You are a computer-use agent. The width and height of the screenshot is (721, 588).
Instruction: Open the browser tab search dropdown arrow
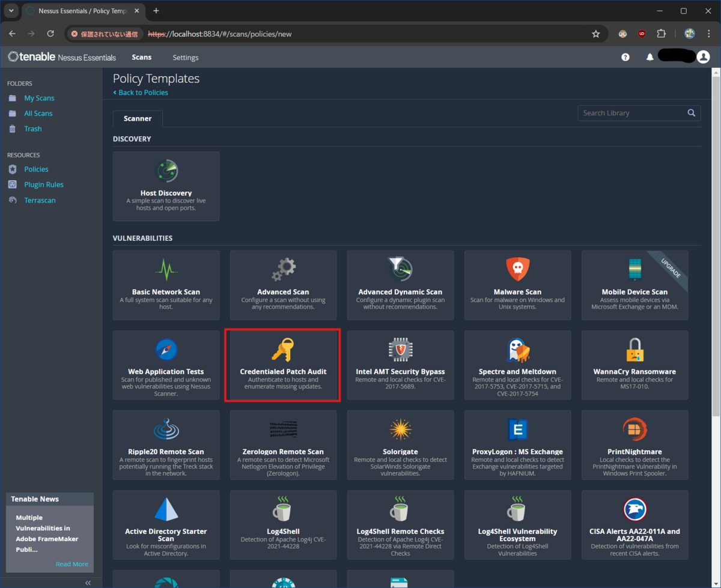pos(11,11)
